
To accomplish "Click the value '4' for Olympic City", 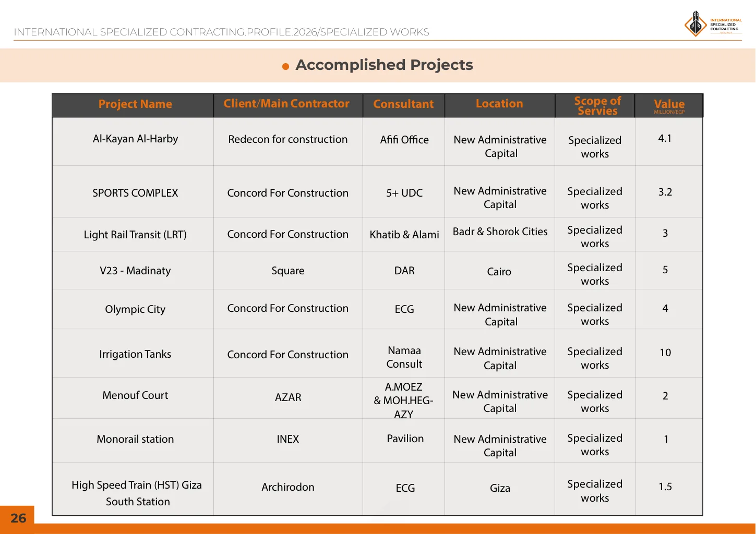I will click(665, 308).
